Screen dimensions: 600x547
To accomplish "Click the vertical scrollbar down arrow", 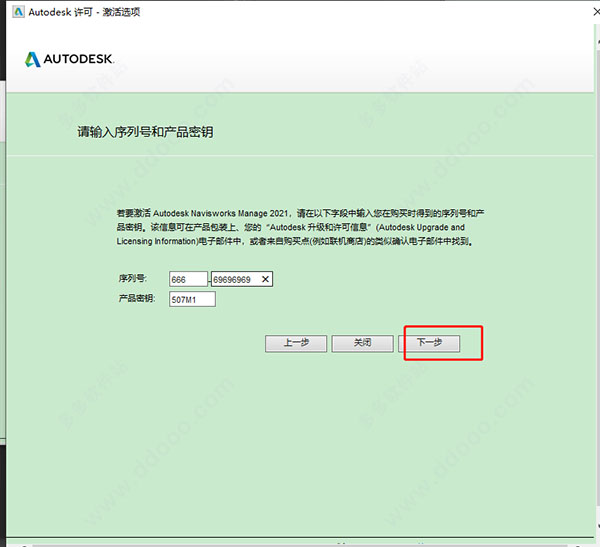I will 598,526.
